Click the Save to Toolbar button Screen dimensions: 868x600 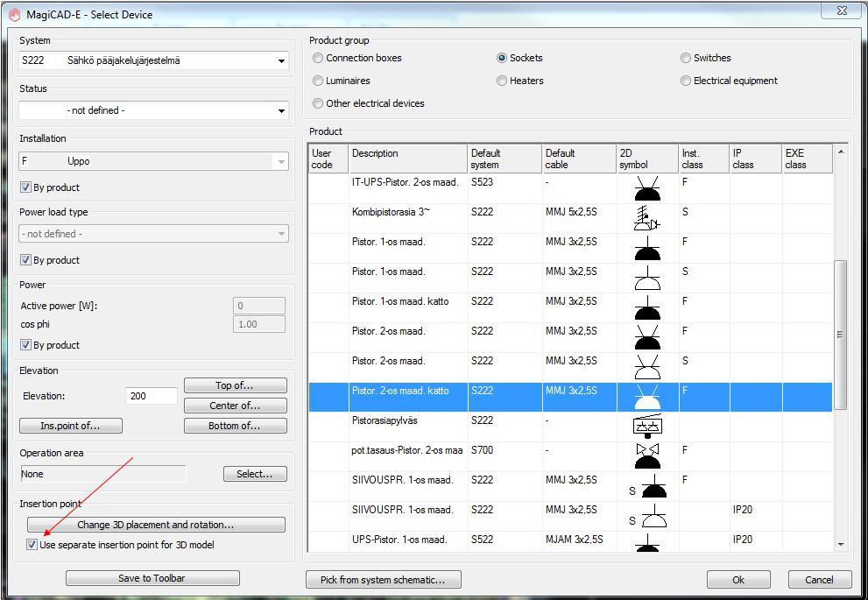[152, 578]
